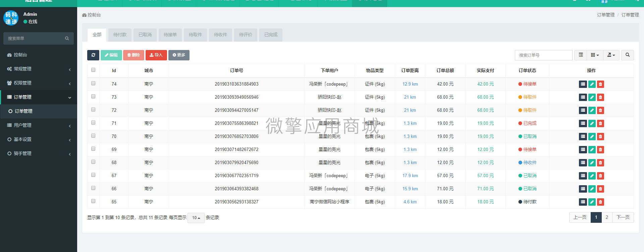Toggle card view with list icon
Image resolution: width=644 pixels, height=252 pixels.
tap(581, 55)
